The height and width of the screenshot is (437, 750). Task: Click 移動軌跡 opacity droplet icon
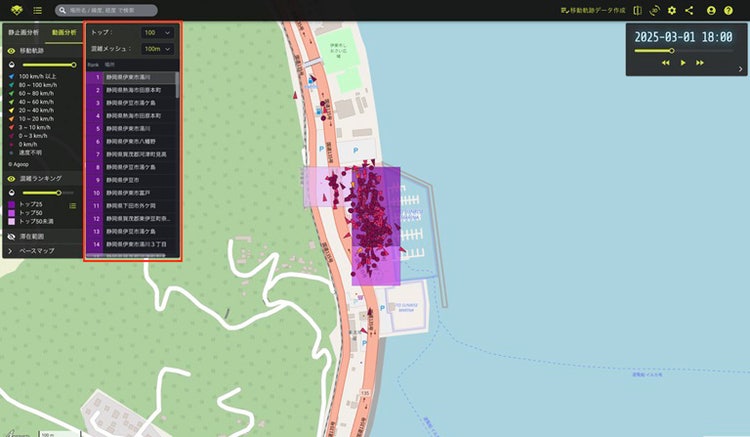click(x=11, y=65)
